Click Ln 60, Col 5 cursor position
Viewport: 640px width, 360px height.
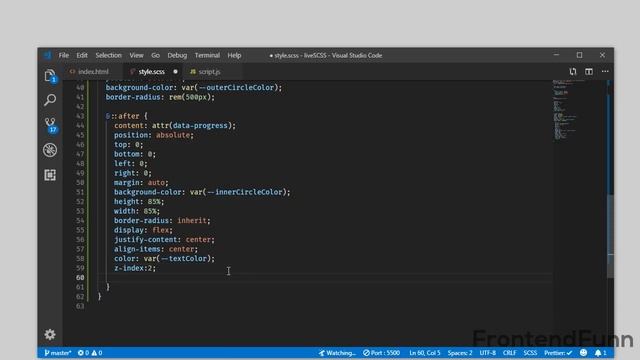pos(425,353)
